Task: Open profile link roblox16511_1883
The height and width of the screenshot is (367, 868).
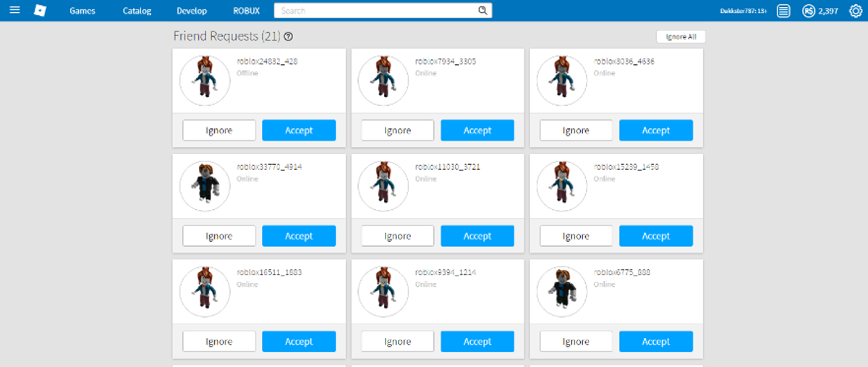Action: [x=269, y=273]
